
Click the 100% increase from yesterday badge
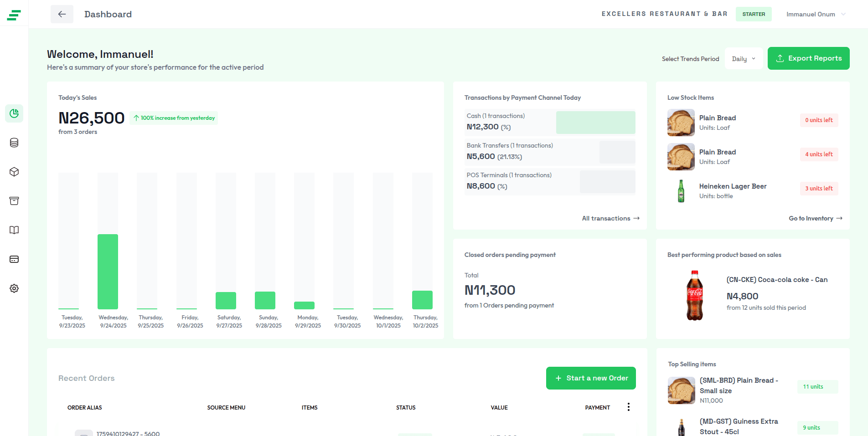click(174, 118)
